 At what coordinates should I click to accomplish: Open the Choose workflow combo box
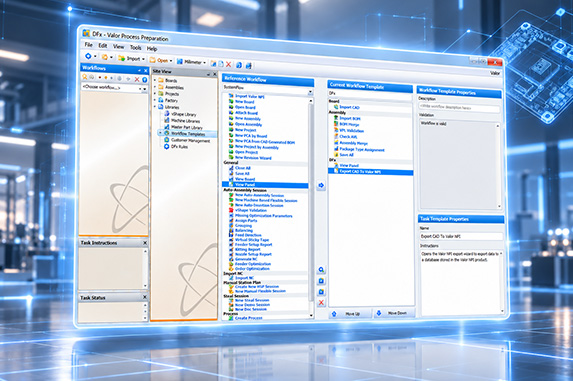tap(114, 88)
